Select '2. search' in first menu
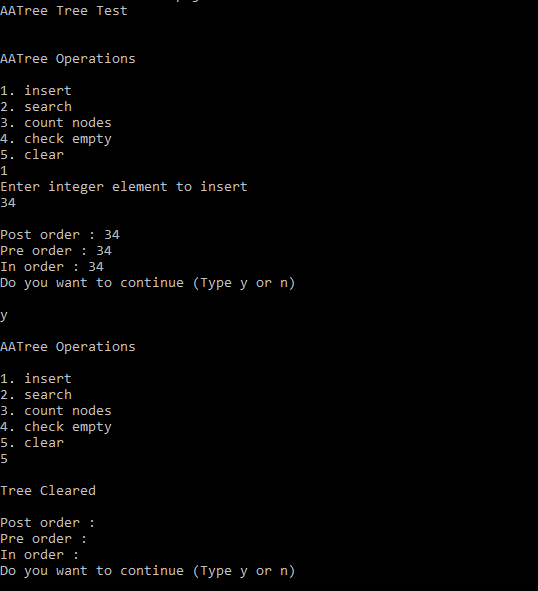Viewport: 538px width, 591px height. pos(36,107)
